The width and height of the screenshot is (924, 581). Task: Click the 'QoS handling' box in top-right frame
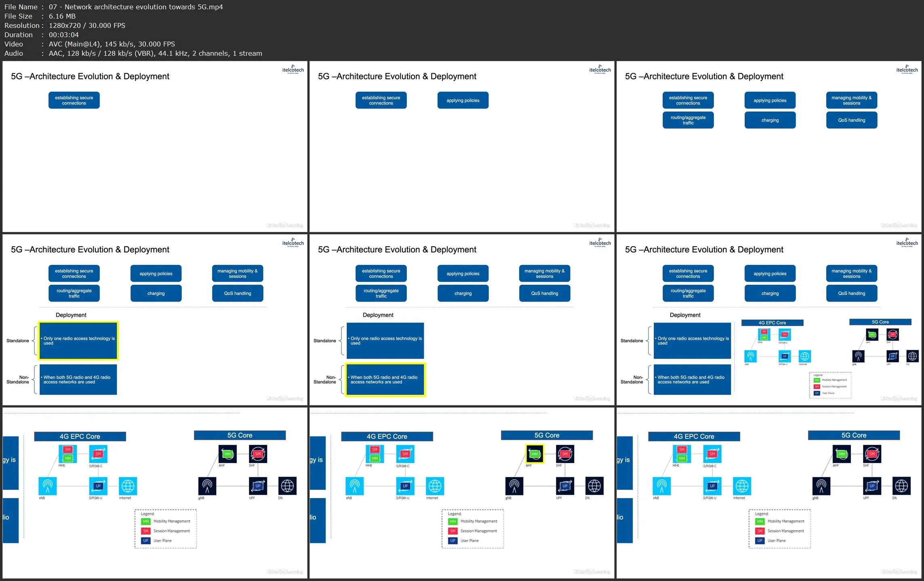coord(851,120)
